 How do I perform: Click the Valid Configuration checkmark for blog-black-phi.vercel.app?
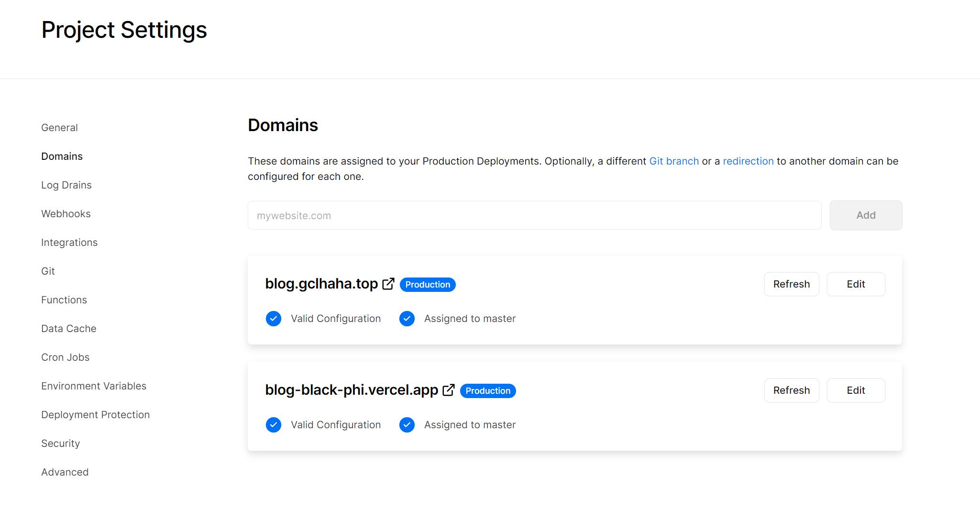tap(273, 424)
